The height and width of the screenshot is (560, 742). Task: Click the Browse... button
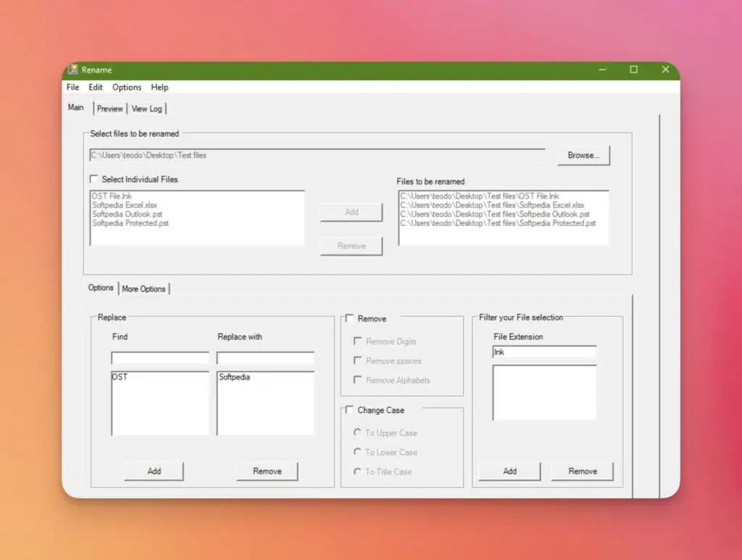click(x=583, y=155)
